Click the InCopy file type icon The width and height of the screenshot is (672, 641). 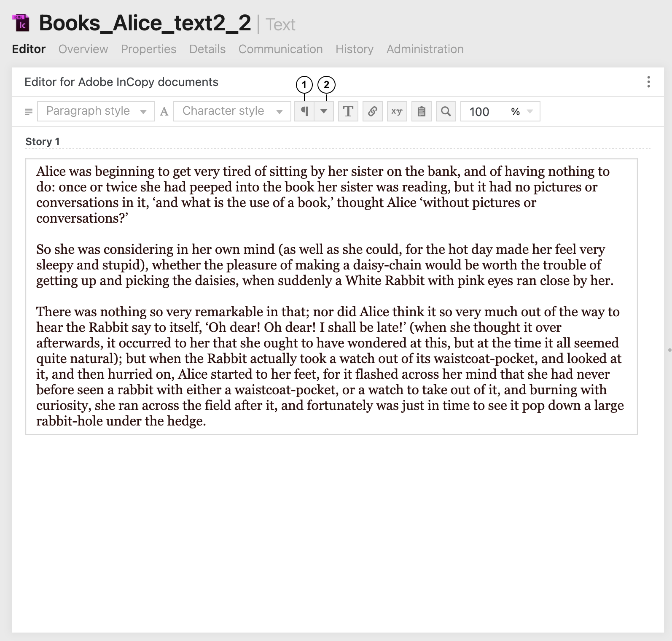pyautogui.click(x=21, y=23)
